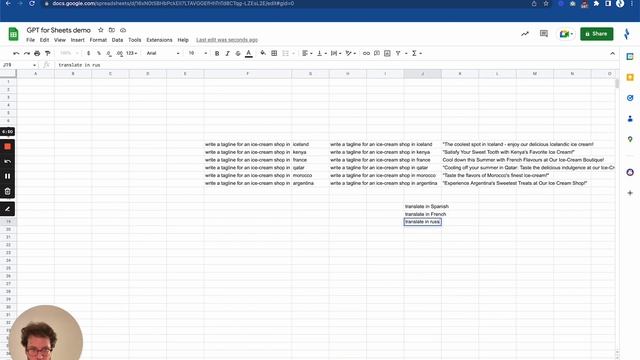Print the spreadsheet
Image resolution: width=640 pixels, height=360 pixels.
(x=37, y=53)
